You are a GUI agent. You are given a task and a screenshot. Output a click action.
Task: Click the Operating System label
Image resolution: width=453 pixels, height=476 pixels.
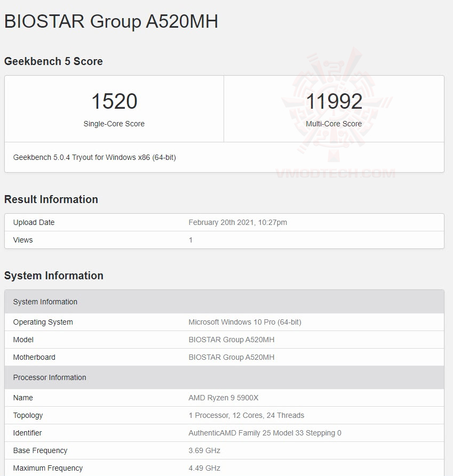43,322
